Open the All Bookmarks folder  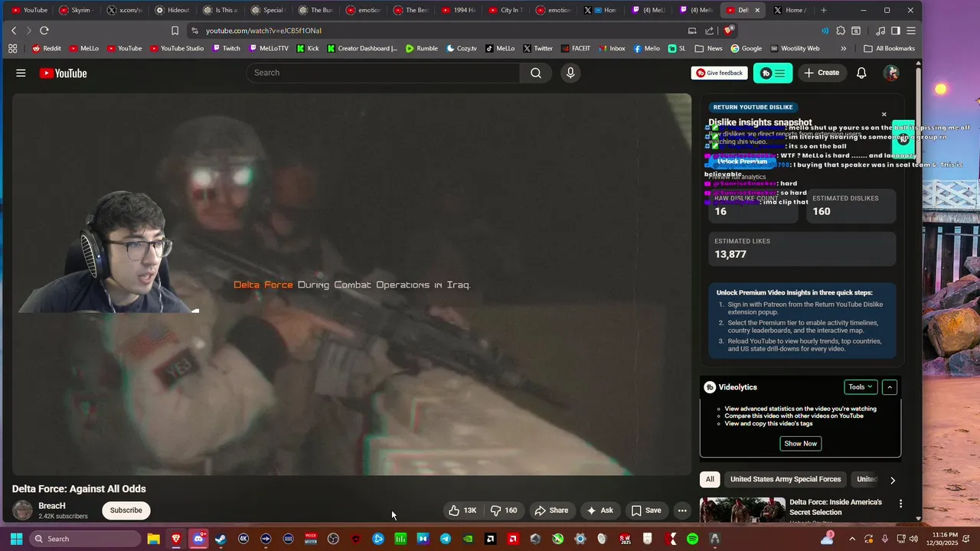tap(889, 48)
